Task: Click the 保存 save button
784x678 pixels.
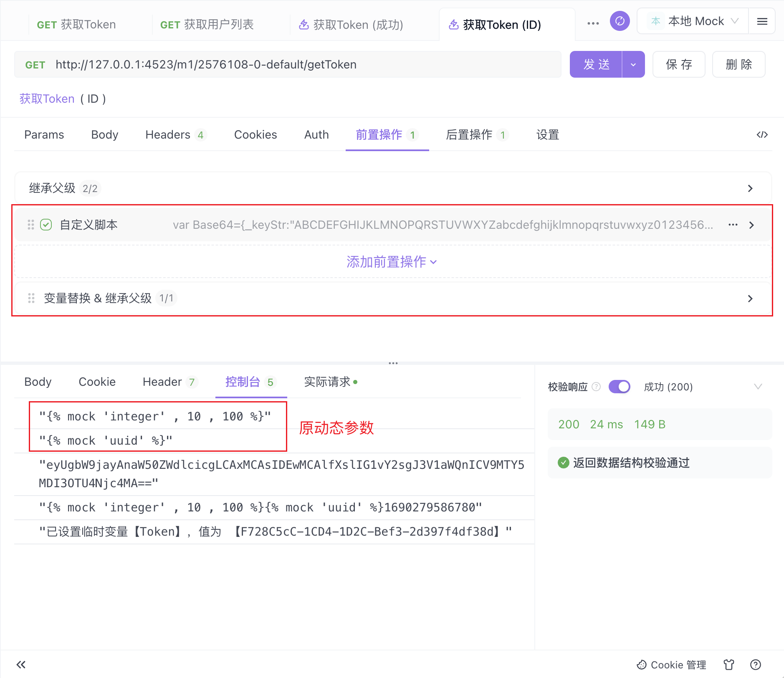Action: coord(678,64)
